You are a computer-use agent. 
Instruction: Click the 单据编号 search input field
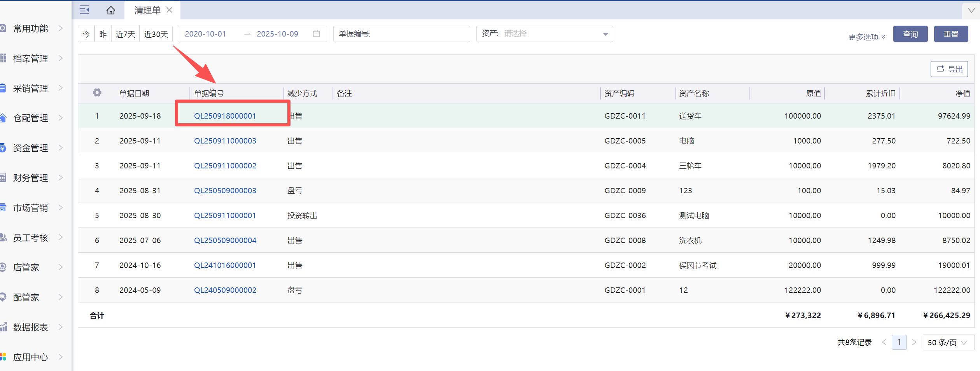click(418, 34)
